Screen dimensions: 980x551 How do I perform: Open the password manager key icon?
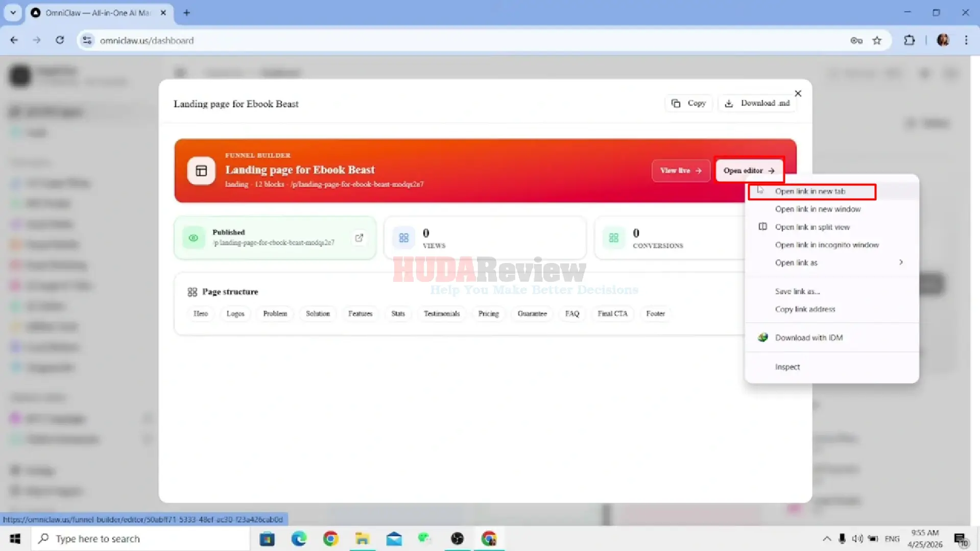coord(856,40)
